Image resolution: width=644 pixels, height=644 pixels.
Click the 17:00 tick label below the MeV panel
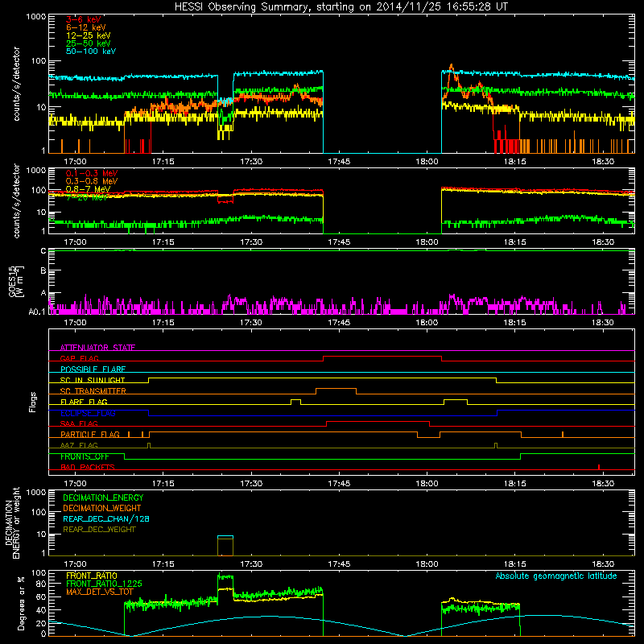pos(75,242)
